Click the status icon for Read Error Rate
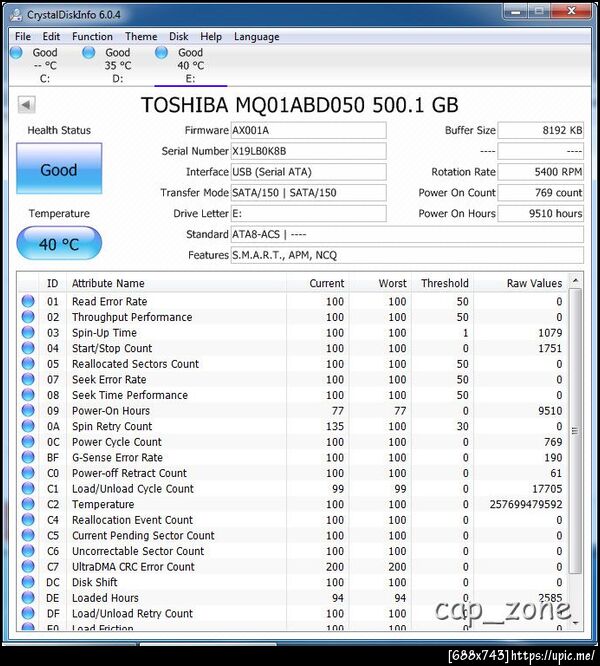The width and height of the screenshot is (600, 666). point(28,301)
